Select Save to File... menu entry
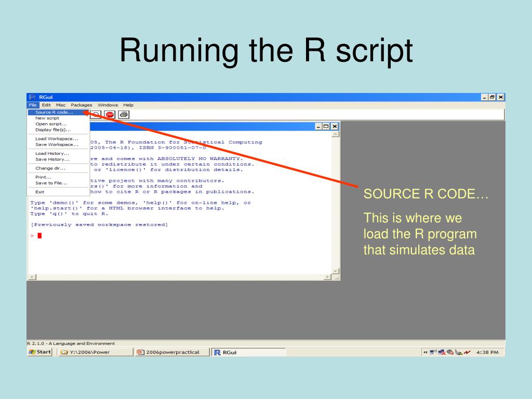This screenshot has height=399, width=532. [x=58, y=183]
